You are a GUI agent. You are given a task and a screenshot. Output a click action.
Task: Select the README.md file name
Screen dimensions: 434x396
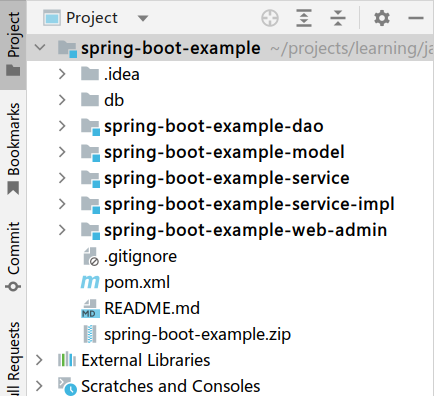tap(152, 308)
